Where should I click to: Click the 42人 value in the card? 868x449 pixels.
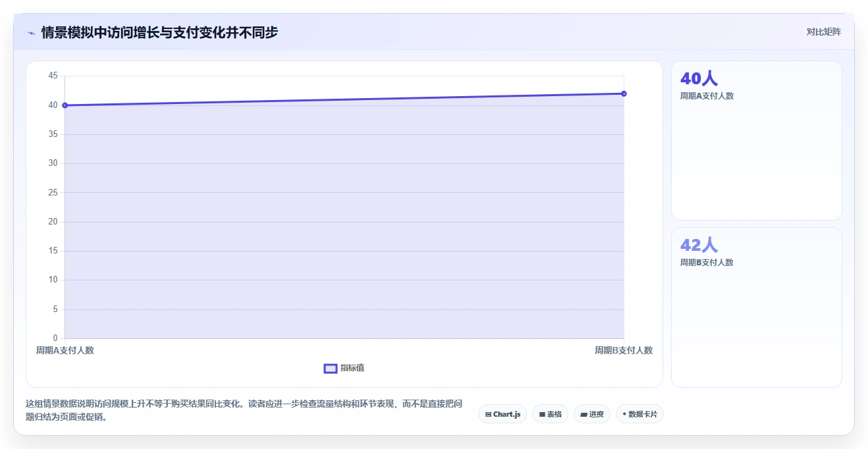699,246
